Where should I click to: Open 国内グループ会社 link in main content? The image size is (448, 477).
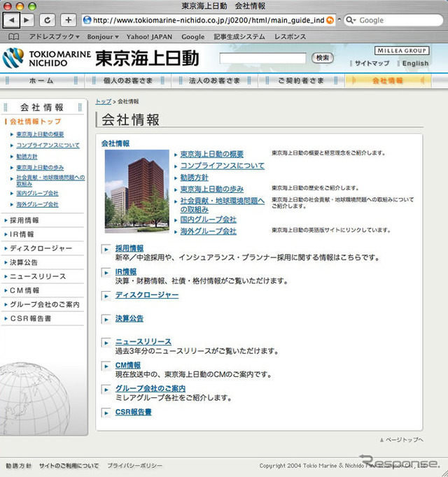pyautogui.click(x=209, y=220)
